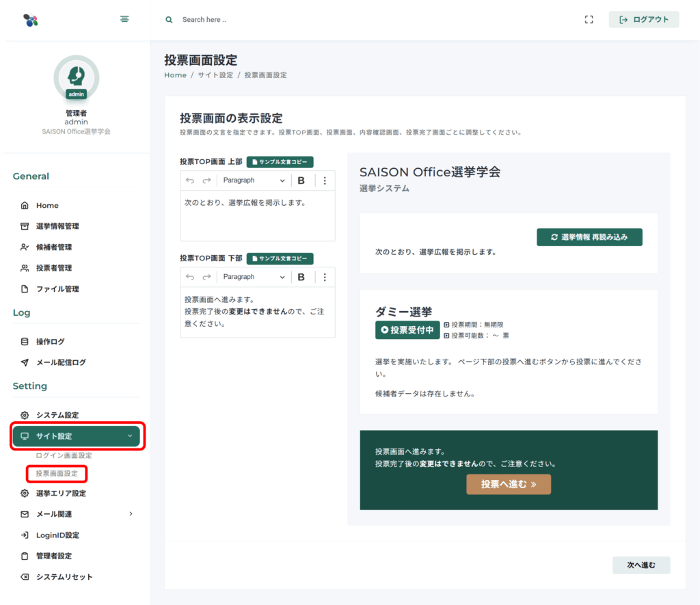Click the search magnifier icon
The width and height of the screenshot is (700, 605).
[x=169, y=20]
